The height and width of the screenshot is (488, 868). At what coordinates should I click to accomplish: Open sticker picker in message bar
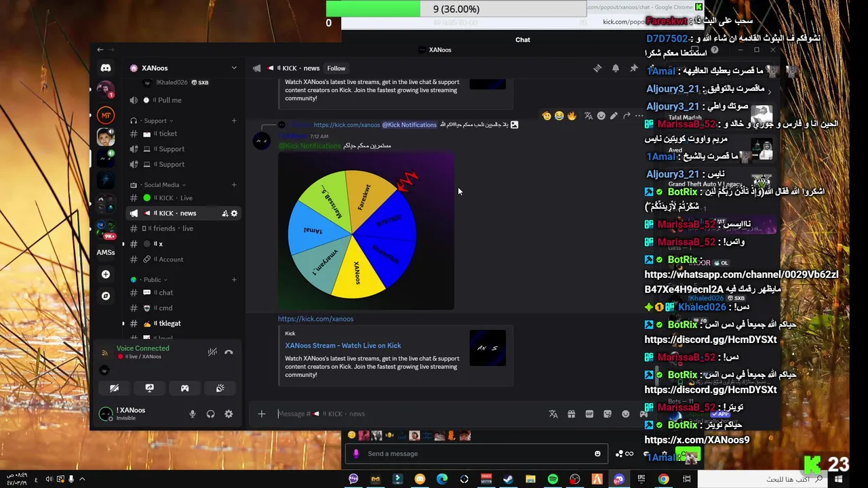pyautogui.click(x=608, y=414)
